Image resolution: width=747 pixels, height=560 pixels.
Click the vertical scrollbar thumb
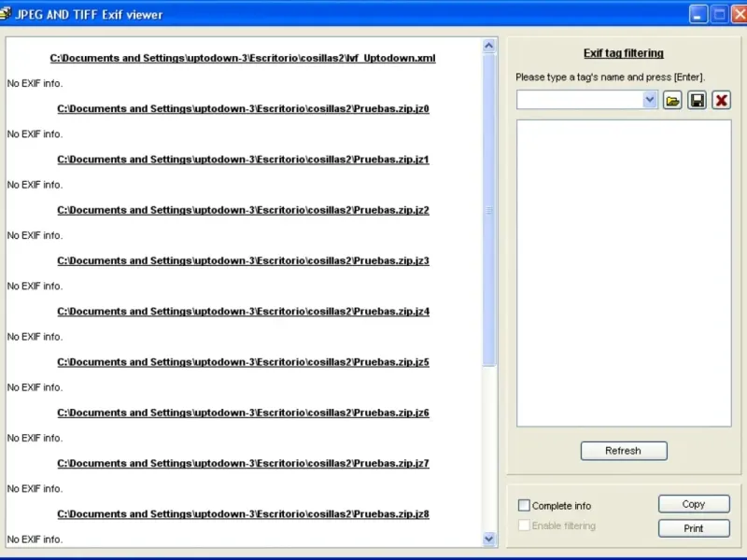pos(488,209)
